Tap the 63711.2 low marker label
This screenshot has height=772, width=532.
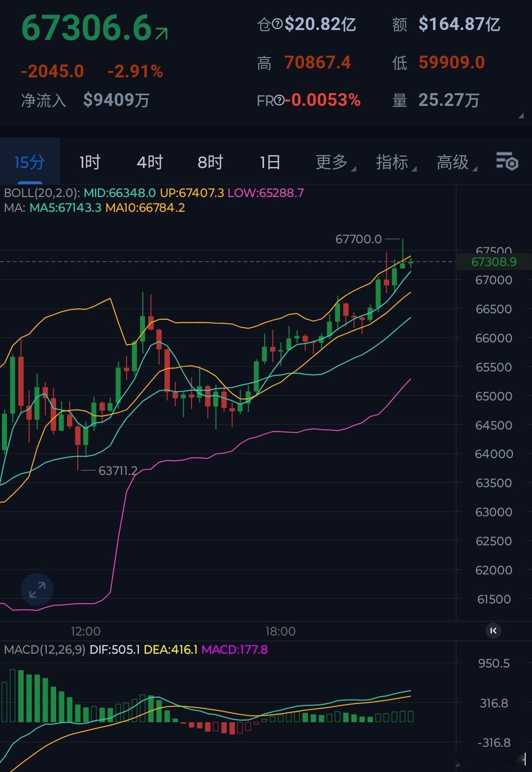[118, 470]
